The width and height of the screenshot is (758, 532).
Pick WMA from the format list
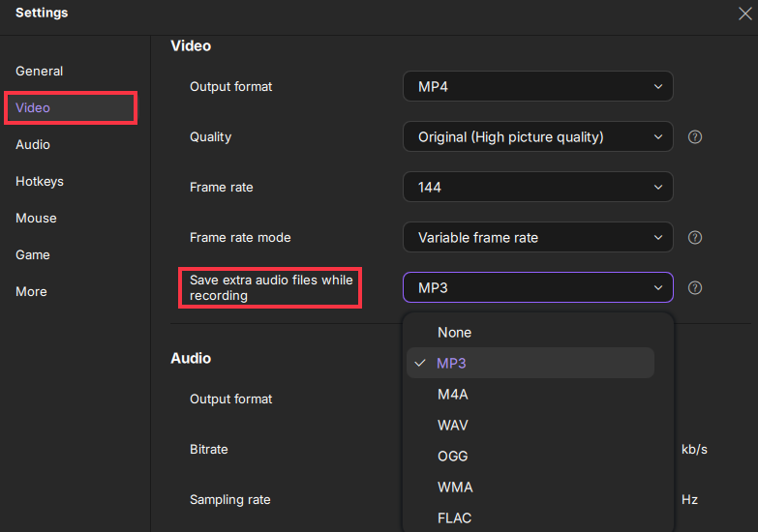pos(531,488)
